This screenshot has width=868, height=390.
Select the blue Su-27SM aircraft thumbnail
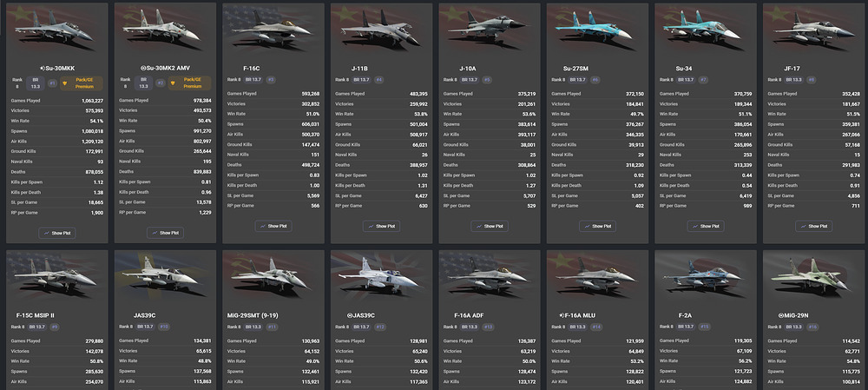[594, 27]
